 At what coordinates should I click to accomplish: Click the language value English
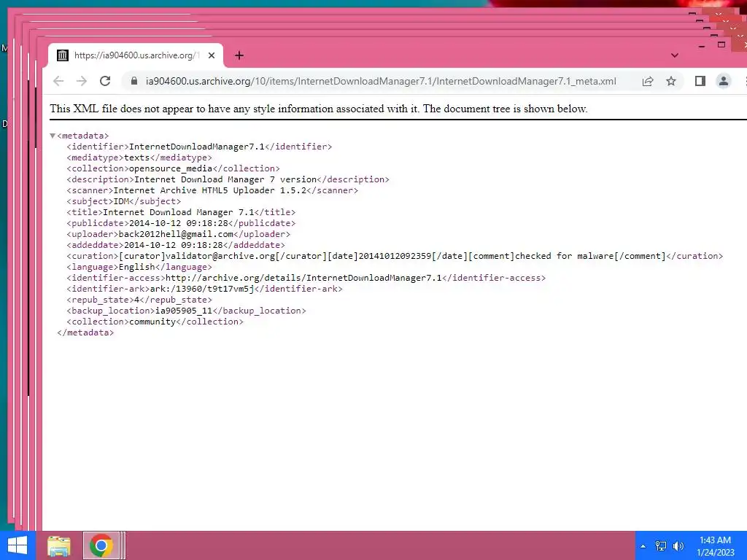(x=136, y=267)
